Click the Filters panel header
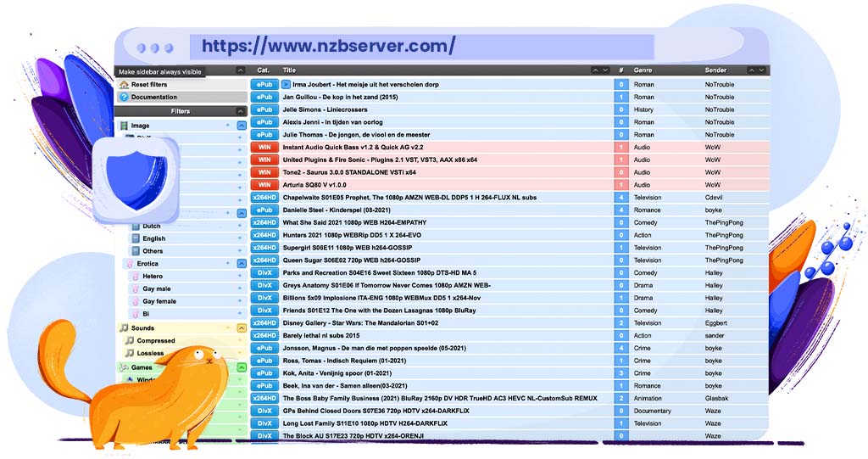Viewport: 868px width, 459px height. point(181,111)
